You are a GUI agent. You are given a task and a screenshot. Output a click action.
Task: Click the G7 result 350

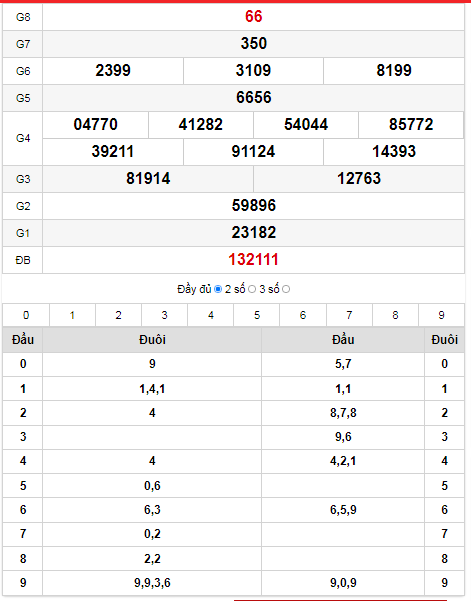[x=253, y=43]
